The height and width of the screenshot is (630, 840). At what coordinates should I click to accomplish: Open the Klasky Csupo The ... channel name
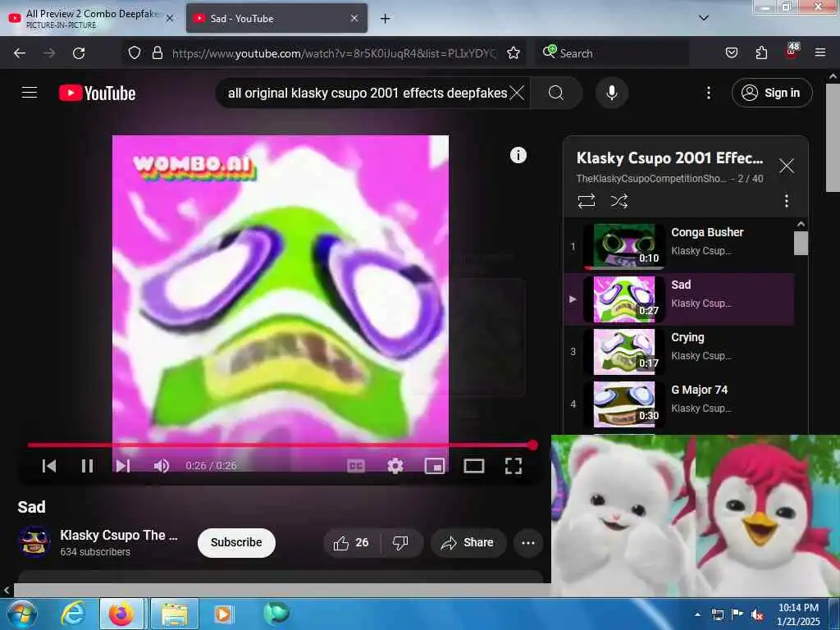(x=118, y=535)
